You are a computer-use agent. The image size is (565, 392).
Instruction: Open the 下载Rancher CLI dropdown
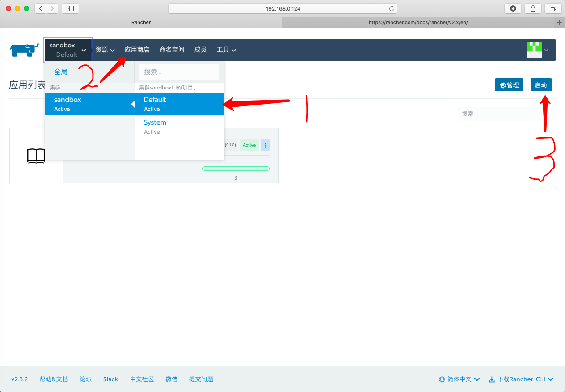[x=521, y=379]
